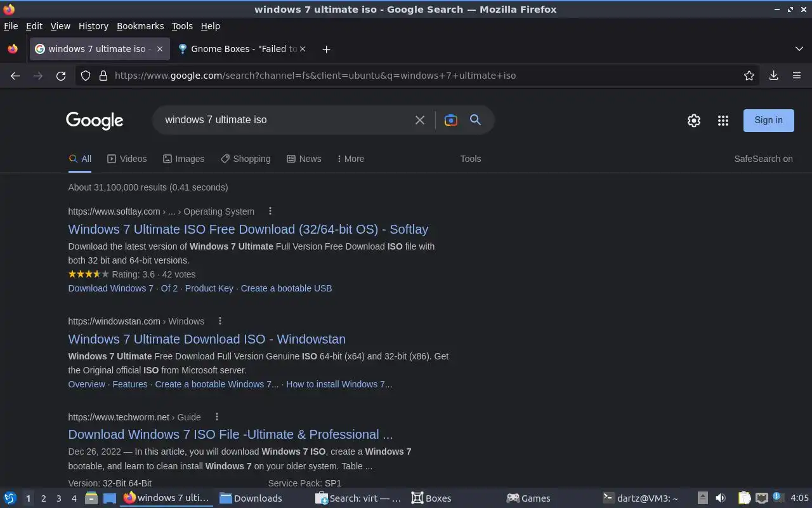This screenshot has width=812, height=508.
Task: Clear the Google search box text
Action: 419,120
